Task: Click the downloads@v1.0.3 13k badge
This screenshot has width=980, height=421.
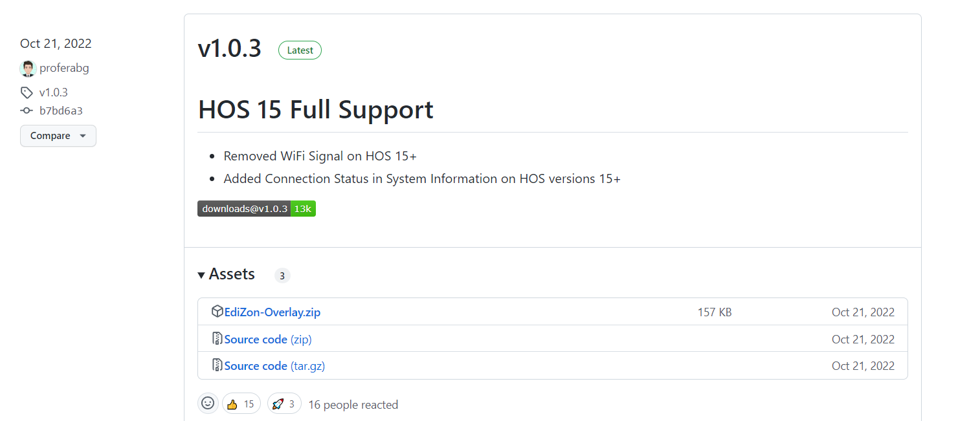Action: pyautogui.click(x=256, y=209)
